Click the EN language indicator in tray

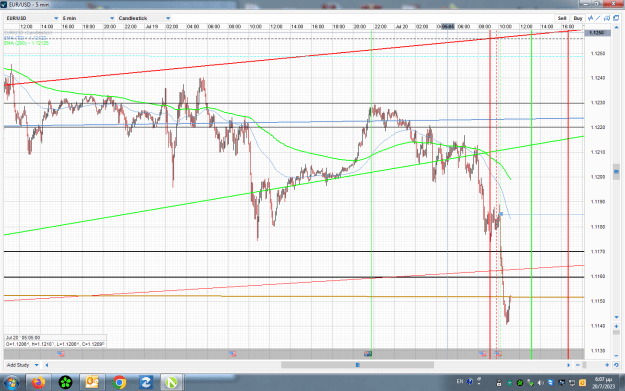pyautogui.click(x=460, y=381)
